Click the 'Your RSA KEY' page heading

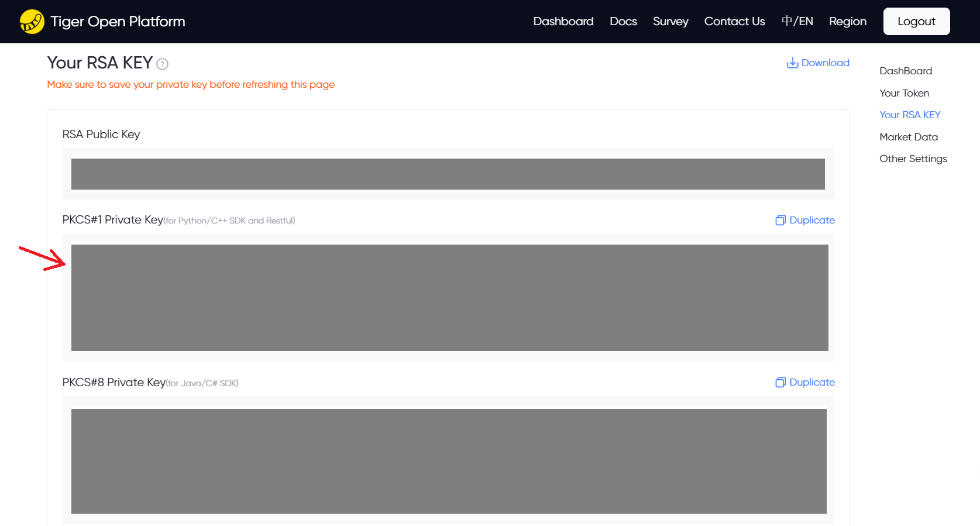click(99, 63)
